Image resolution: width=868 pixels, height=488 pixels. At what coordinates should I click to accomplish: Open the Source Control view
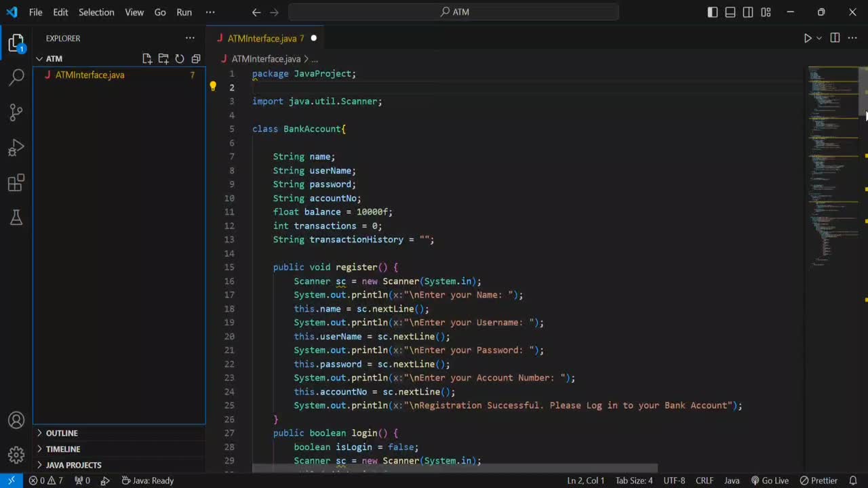[x=16, y=113]
